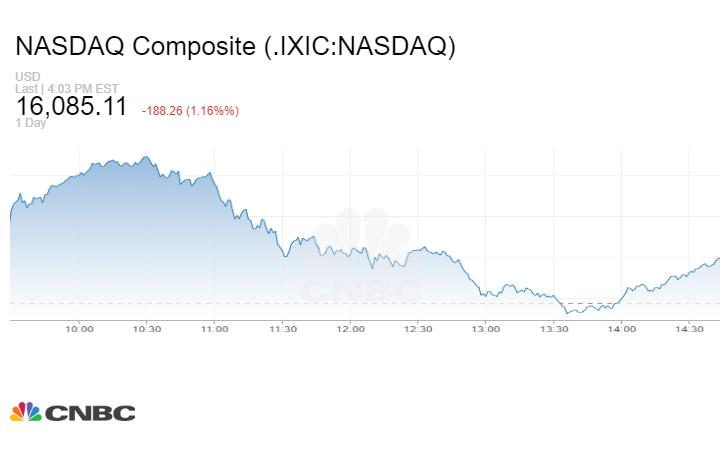Click the CNBC peacock logo icon
The image size is (720, 450).
pos(25,412)
